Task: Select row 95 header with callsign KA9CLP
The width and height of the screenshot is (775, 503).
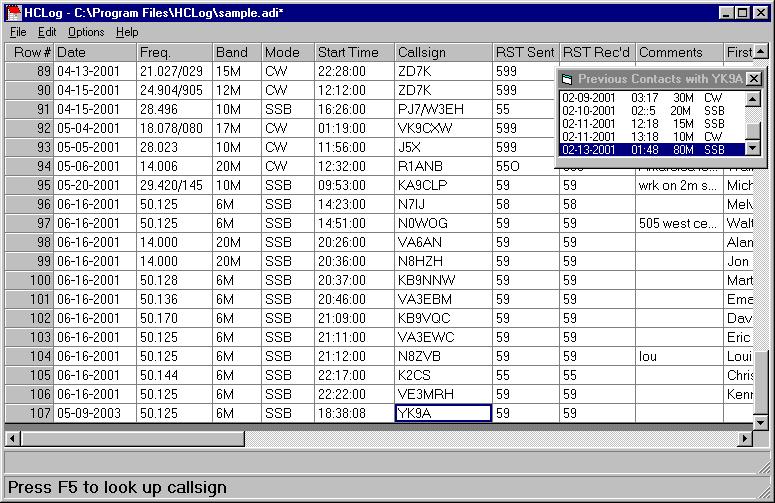Action: click(x=29, y=185)
